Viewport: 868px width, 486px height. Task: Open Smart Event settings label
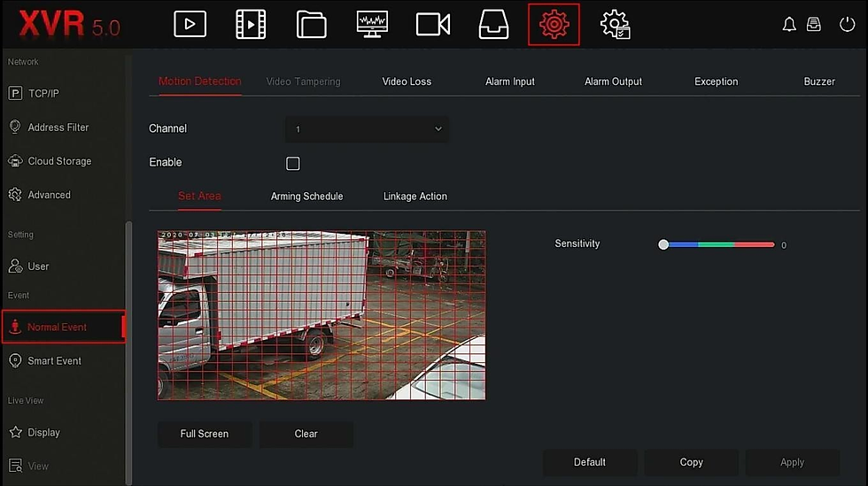pos(54,361)
